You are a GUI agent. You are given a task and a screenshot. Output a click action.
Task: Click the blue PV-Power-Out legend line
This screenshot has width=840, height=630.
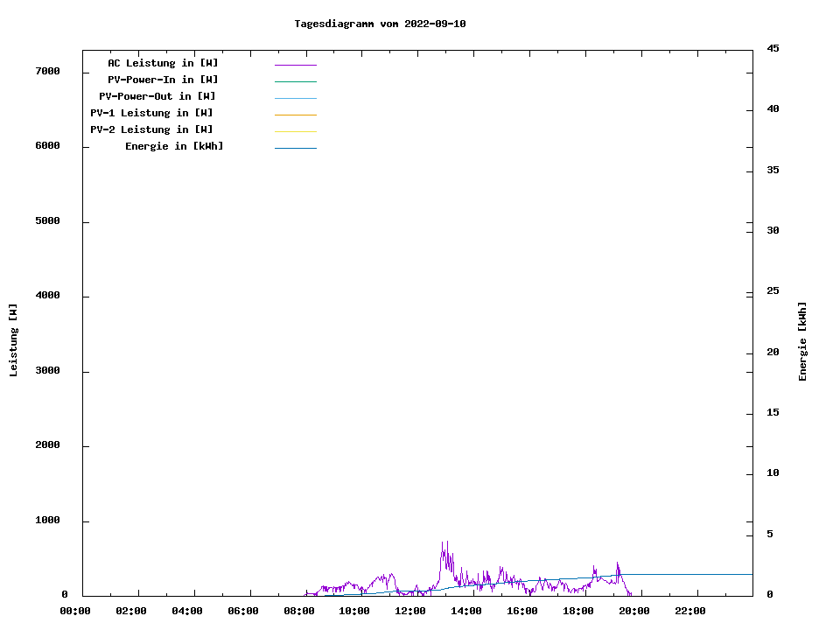click(x=295, y=98)
